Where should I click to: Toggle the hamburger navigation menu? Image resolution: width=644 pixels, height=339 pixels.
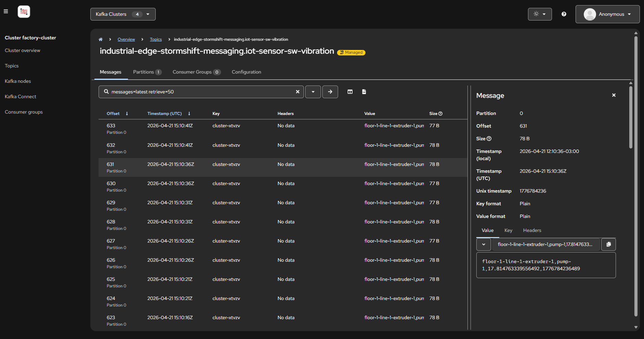pos(6,11)
